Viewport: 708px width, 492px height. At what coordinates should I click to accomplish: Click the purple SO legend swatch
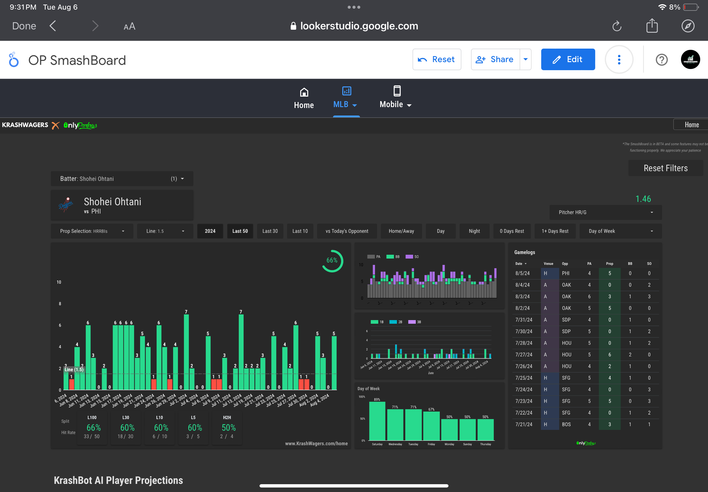(x=410, y=256)
